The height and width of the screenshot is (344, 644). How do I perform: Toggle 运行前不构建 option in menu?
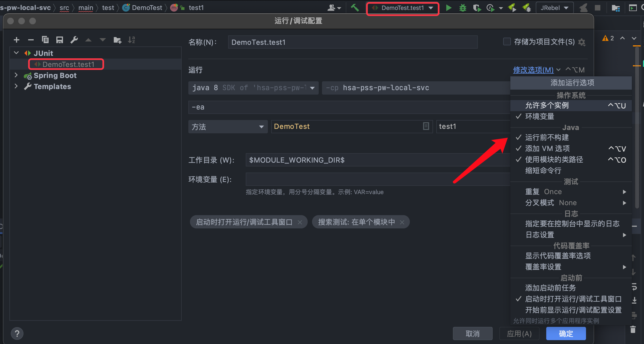[547, 137]
